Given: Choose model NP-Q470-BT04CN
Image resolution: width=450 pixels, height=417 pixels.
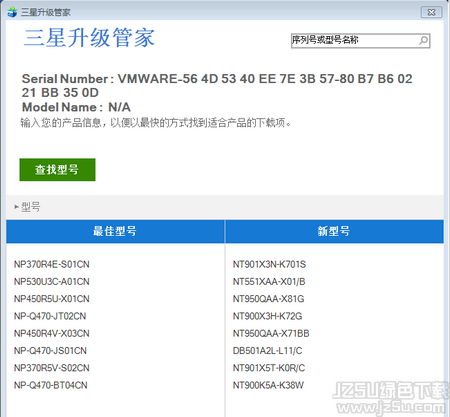Looking at the screenshot, I should click(51, 385).
